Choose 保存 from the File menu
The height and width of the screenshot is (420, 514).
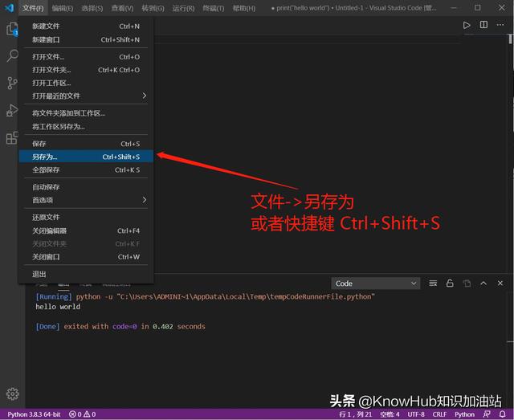[x=86, y=144]
